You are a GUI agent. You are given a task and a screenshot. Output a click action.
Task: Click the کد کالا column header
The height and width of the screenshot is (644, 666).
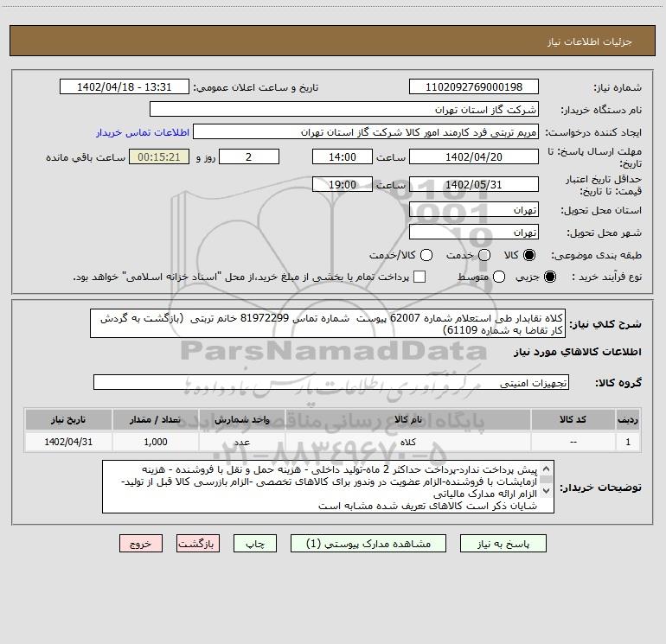click(573, 419)
